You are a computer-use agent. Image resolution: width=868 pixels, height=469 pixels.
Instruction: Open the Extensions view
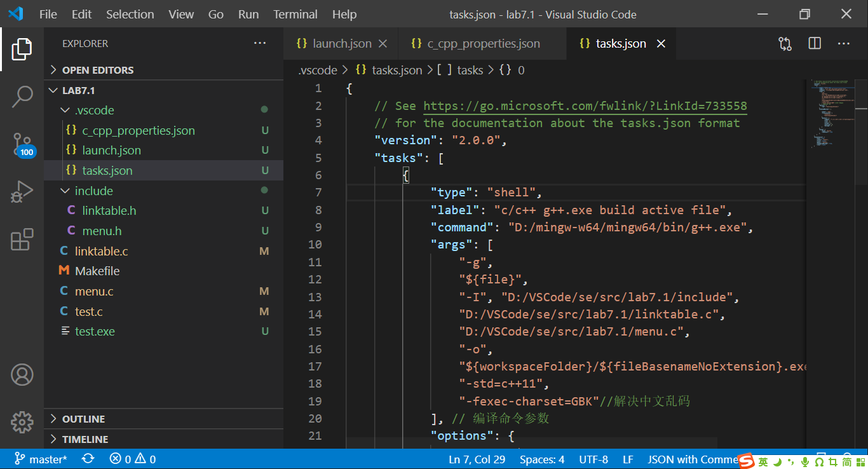pos(22,240)
